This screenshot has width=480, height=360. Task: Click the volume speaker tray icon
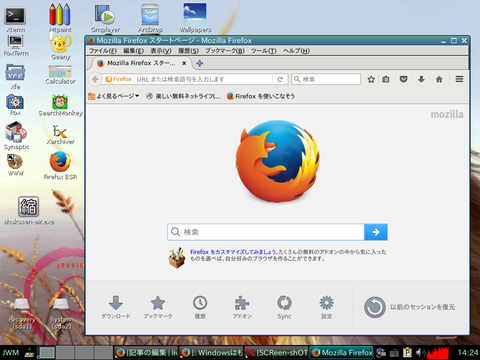pyautogui.click(x=420, y=353)
